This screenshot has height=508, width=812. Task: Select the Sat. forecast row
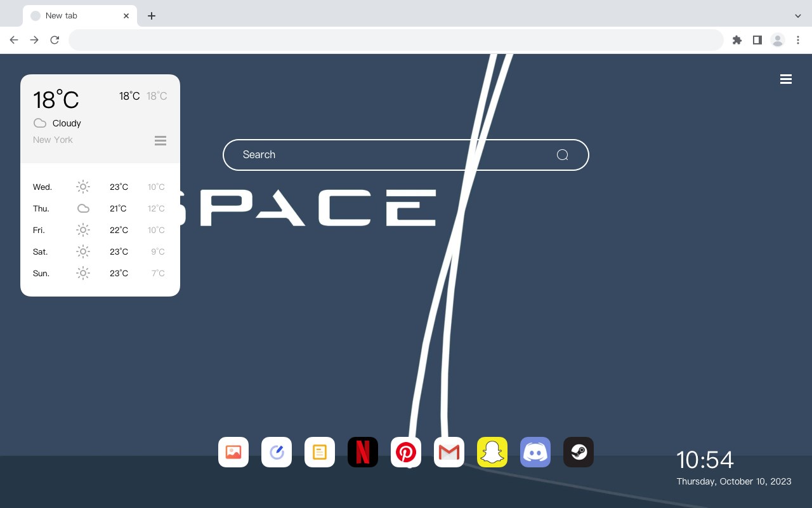point(100,251)
